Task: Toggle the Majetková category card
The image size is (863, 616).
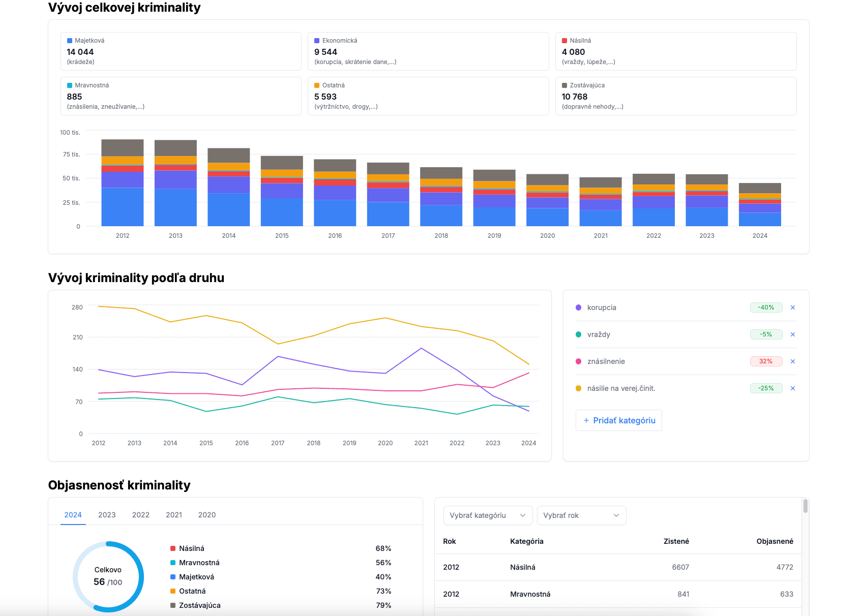Action: 181,51
